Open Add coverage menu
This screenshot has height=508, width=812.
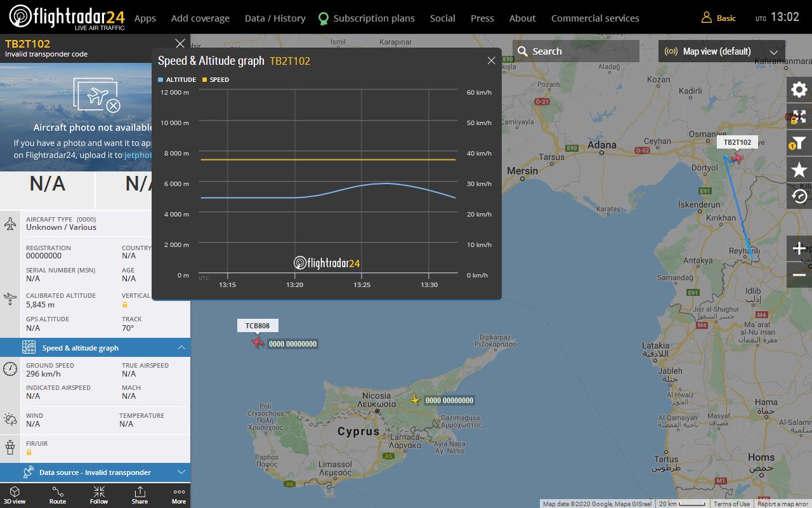point(200,18)
